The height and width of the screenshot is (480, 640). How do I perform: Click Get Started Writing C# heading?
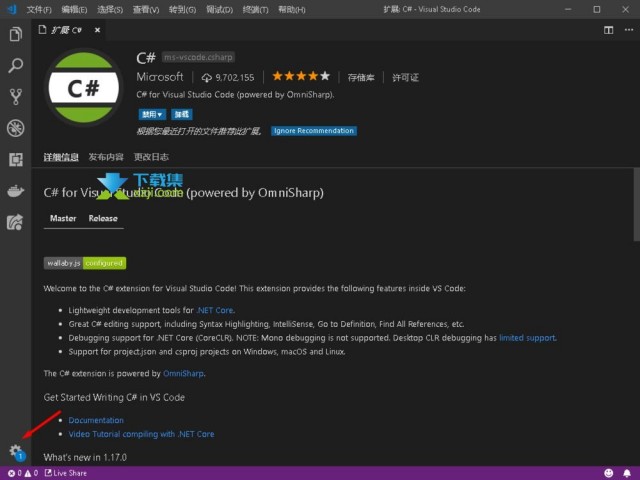pos(114,397)
